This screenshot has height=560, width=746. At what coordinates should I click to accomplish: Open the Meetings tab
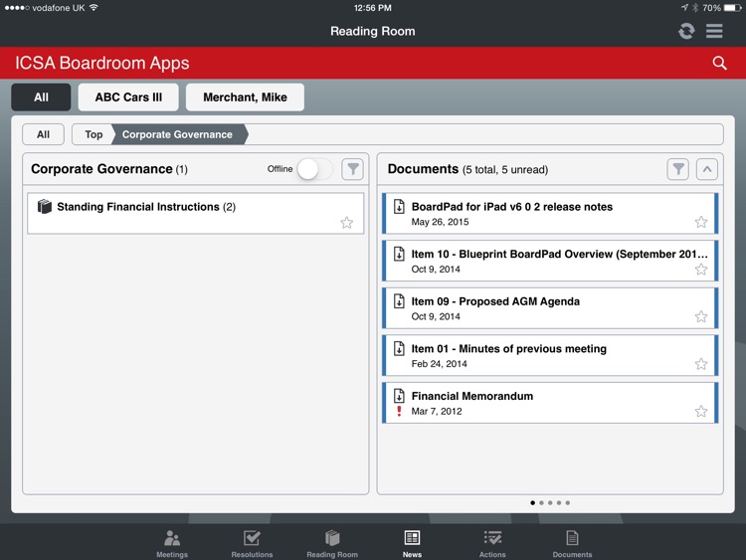tap(172, 544)
